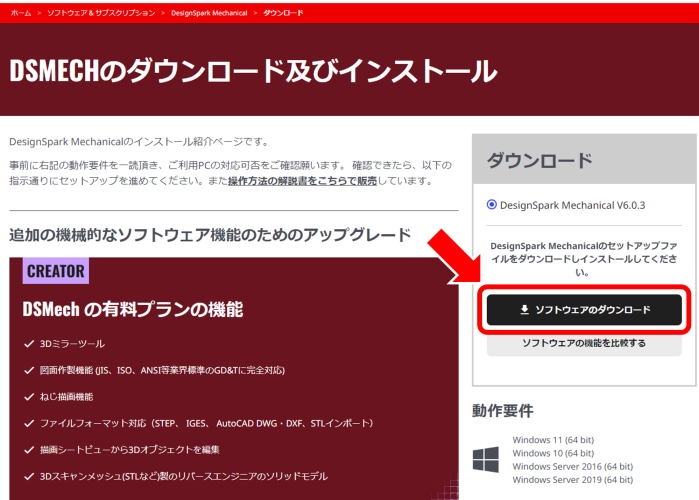This screenshot has width=699, height=500.
Task: Click the checkmark next to ねじ描画機能
Action: coord(28,396)
